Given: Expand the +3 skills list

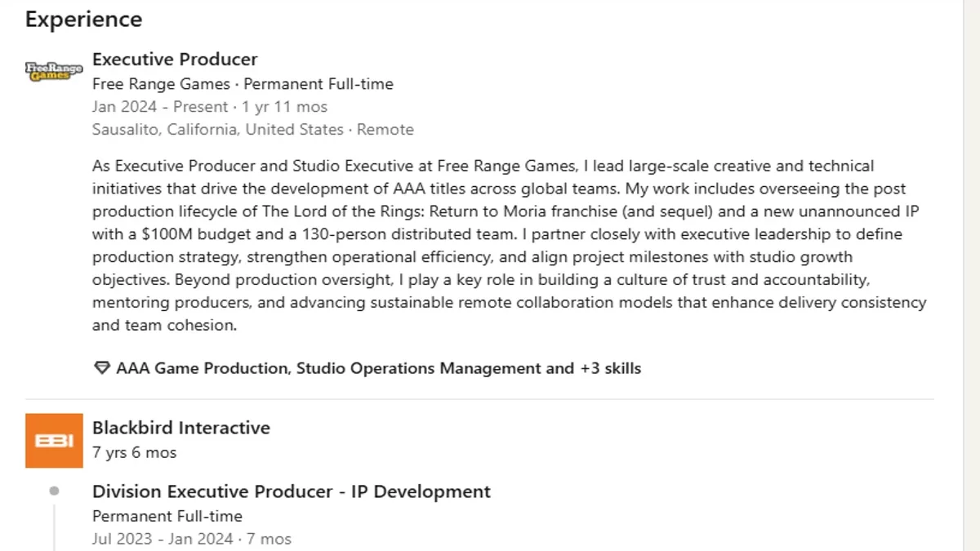Looking at the screenshot, I should (610, 368).
